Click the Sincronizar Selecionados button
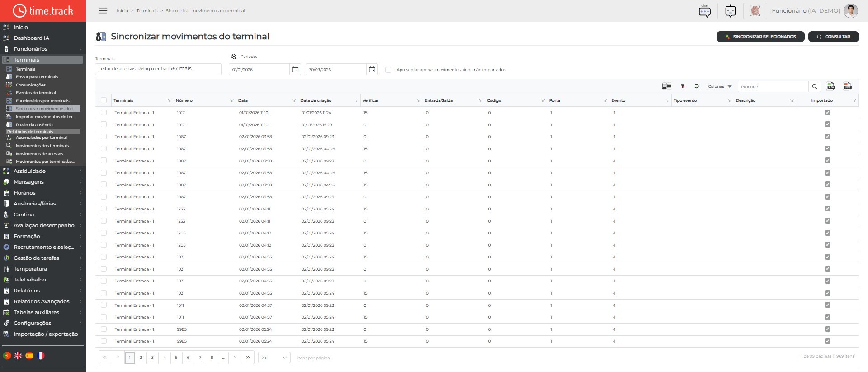Image resolution: width=868 pixels, height=372 pixels. (760, 37)
